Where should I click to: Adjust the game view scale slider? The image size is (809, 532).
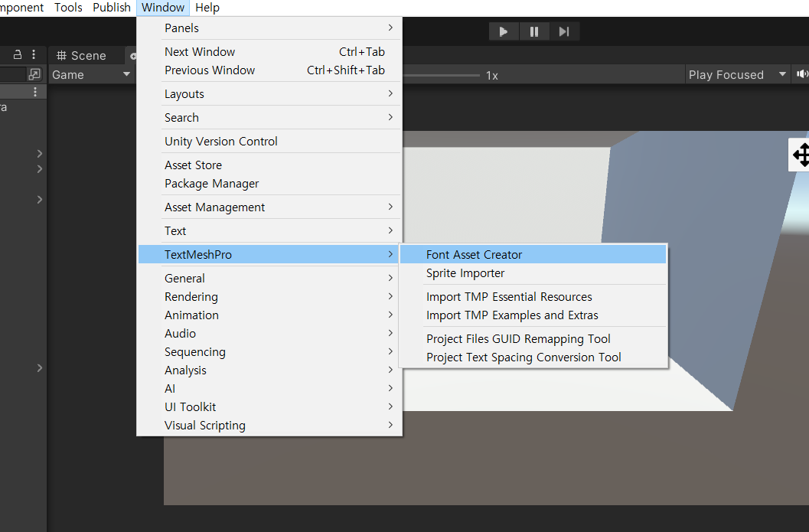441,75
